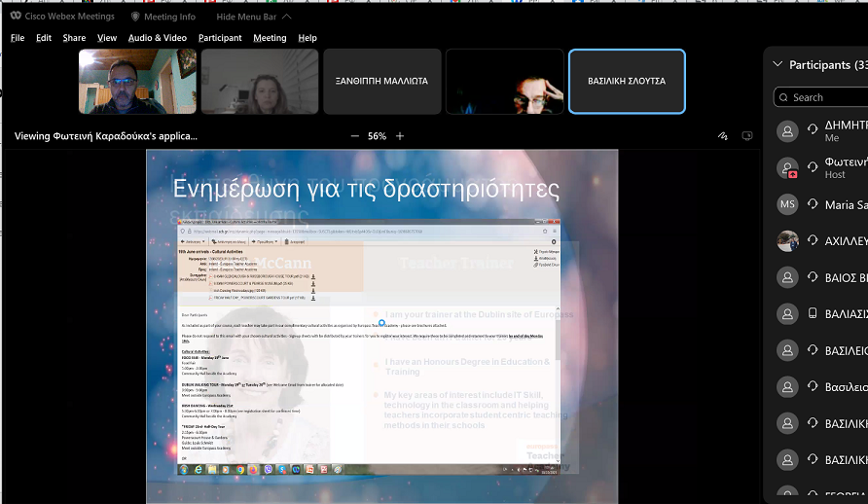Screen dimensions: 868x504
Task: Click the host avatar icon for Φωτεινή
Action: [x=788, y=167]
